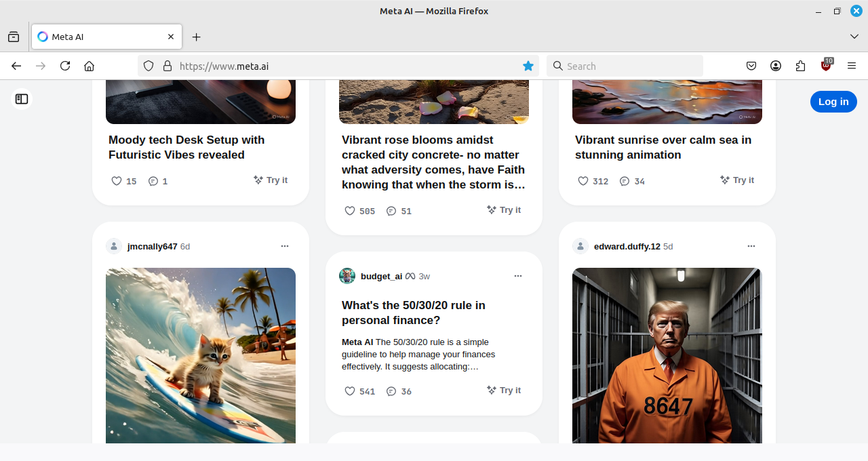Open the 50/30/20 Meta AI answer excerpt

(x=419, y=355)
